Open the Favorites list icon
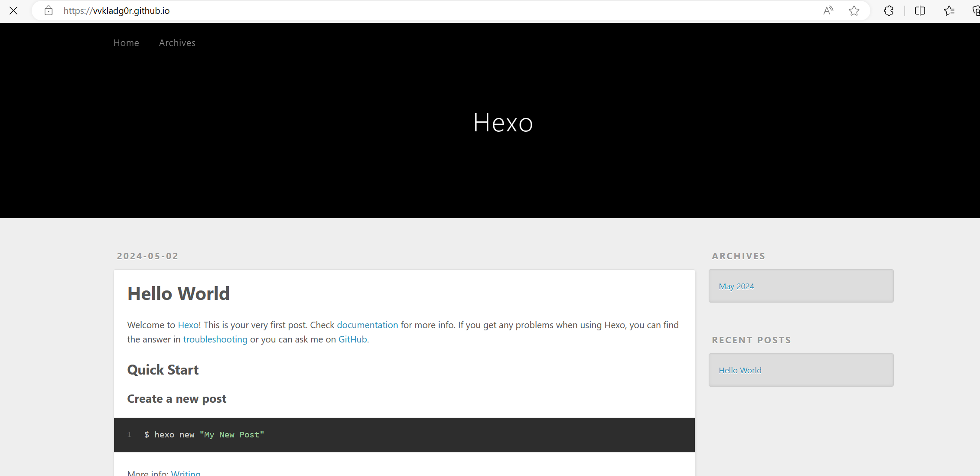The image size is (980, 476). 949,11
